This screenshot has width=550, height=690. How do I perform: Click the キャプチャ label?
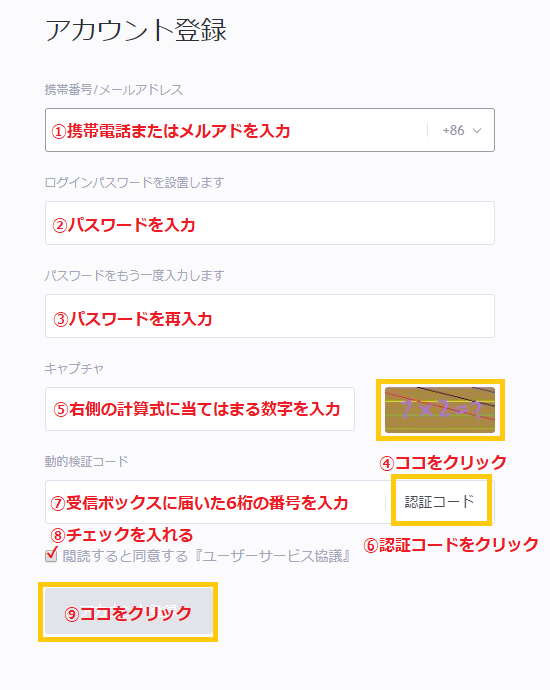tap(74, 368)
